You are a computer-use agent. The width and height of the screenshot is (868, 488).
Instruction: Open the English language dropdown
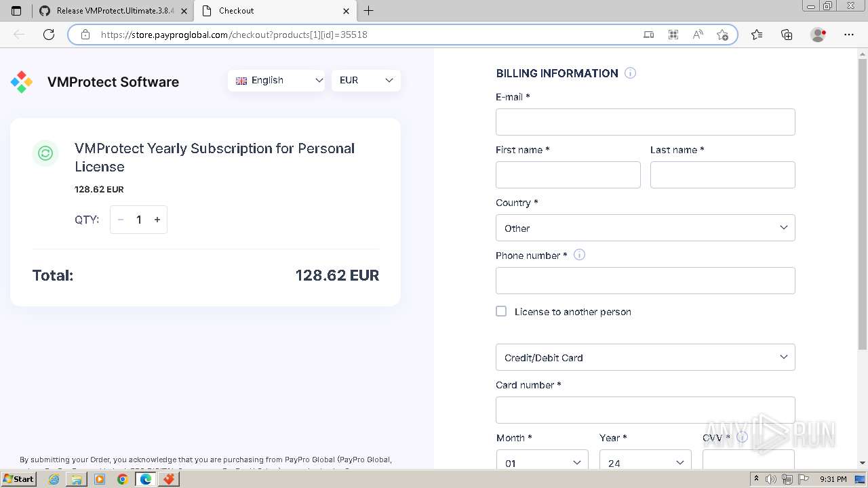pos(277,80)
